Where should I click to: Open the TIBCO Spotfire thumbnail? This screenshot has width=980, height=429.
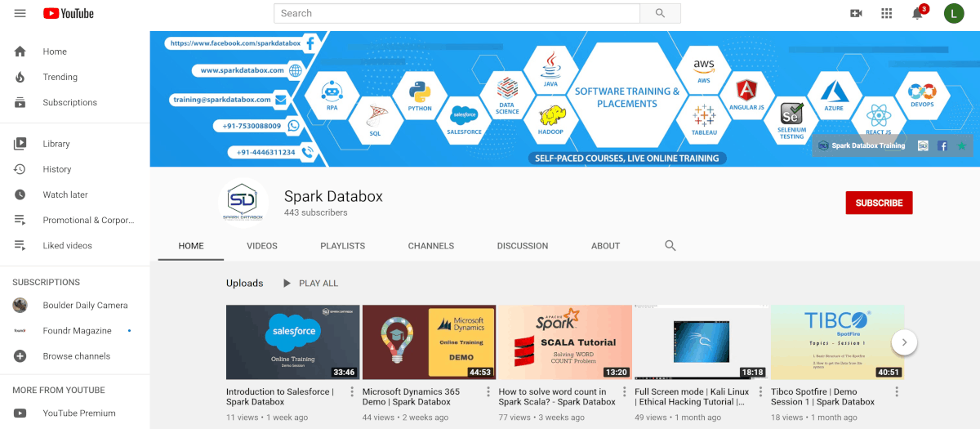(838, 342)
